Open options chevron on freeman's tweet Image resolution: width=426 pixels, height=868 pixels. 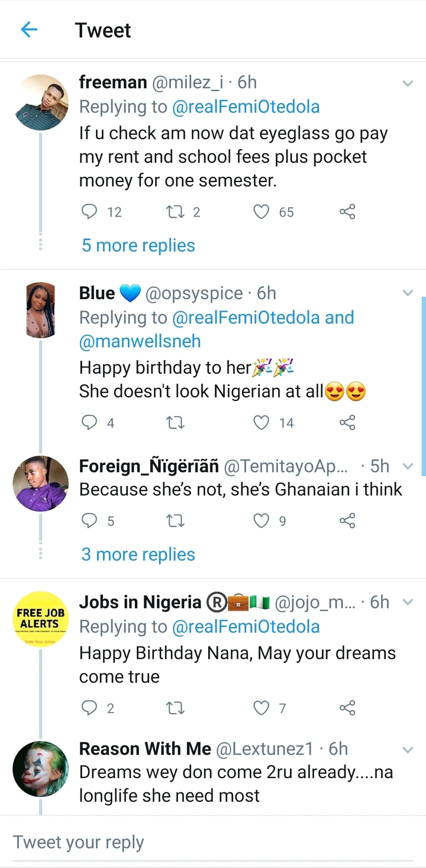408,83
